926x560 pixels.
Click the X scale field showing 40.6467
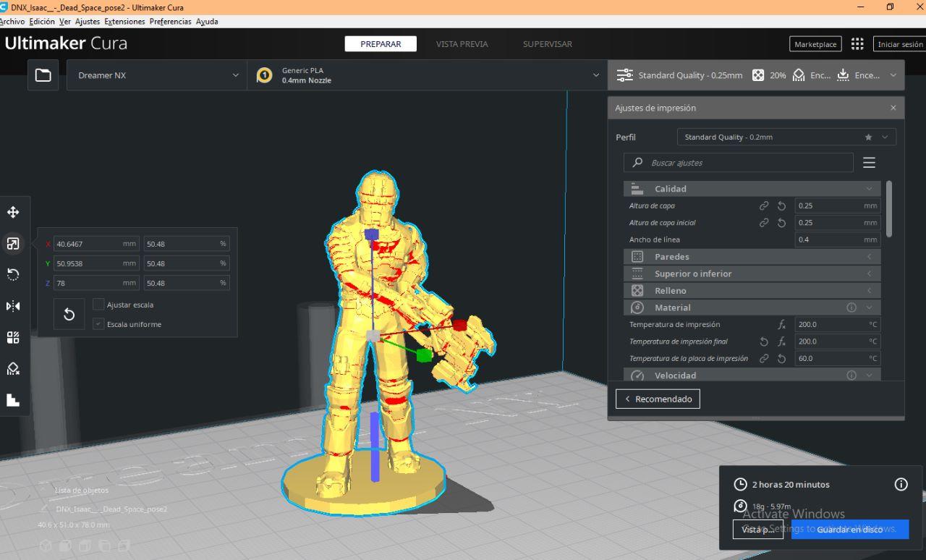click(x=96, y=244)
